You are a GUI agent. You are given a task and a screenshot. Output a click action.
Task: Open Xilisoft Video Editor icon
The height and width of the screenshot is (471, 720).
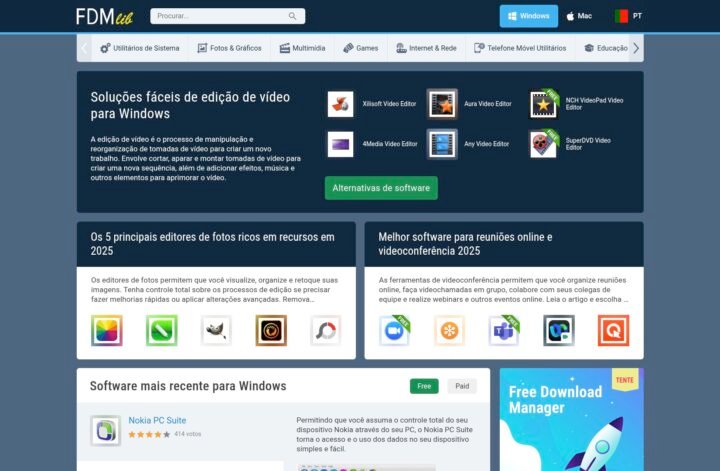340,104
